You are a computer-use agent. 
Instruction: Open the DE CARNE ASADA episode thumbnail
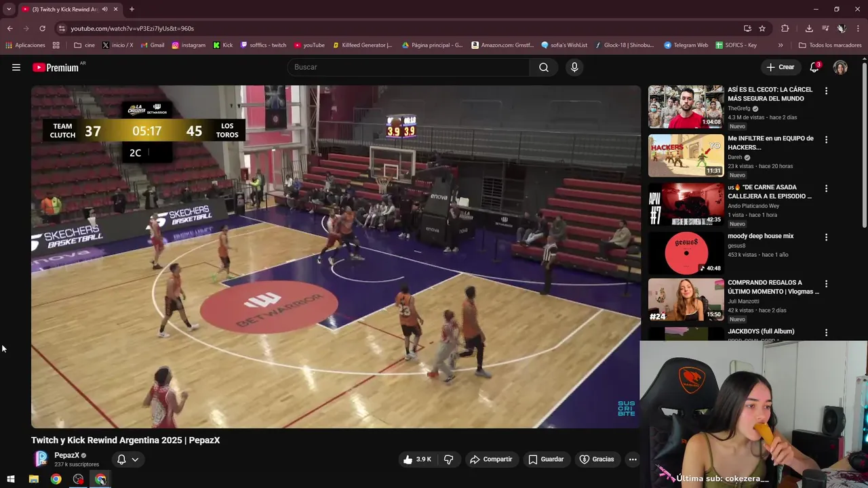click(686, 204)
